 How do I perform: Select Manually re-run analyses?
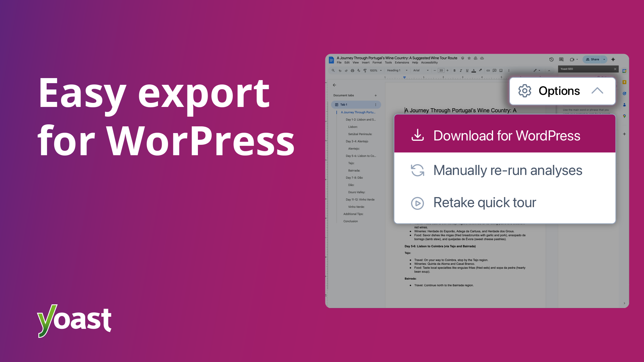[x=505, y=170]
